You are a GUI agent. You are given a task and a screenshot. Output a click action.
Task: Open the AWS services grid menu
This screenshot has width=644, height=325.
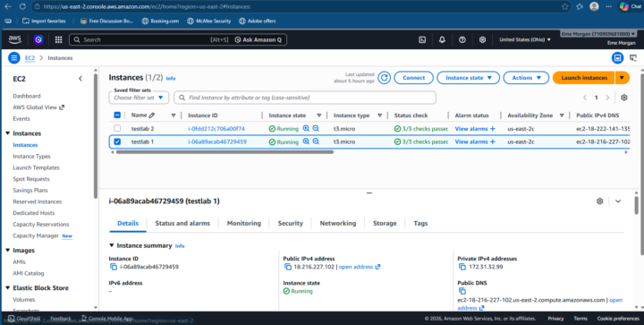tap(58, 39)
